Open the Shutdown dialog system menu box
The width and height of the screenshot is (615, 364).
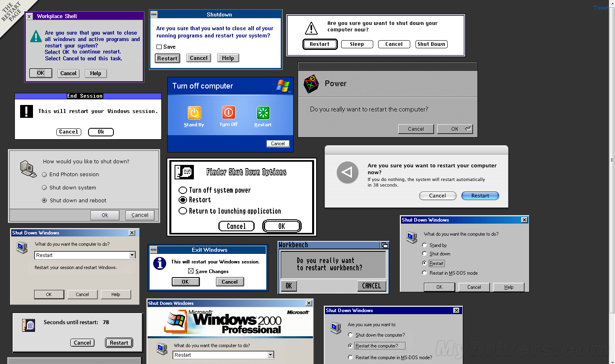pyautogui.click(x=154, y=14)
